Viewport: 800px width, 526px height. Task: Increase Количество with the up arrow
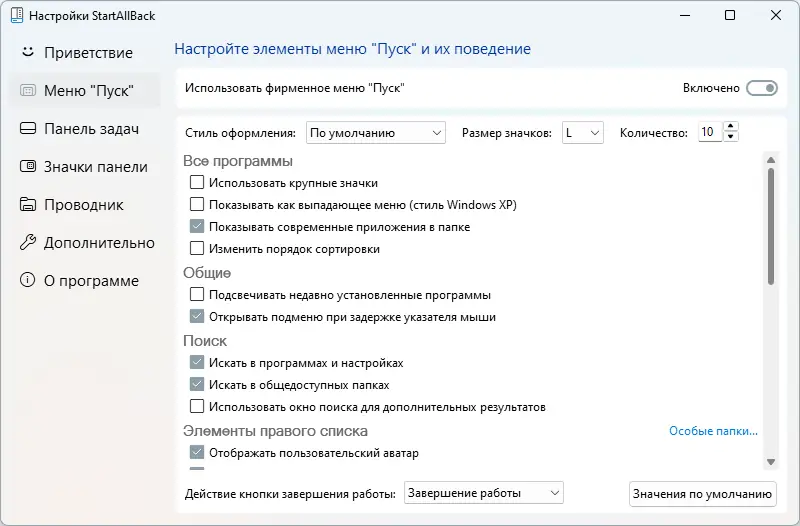(731, 127)
